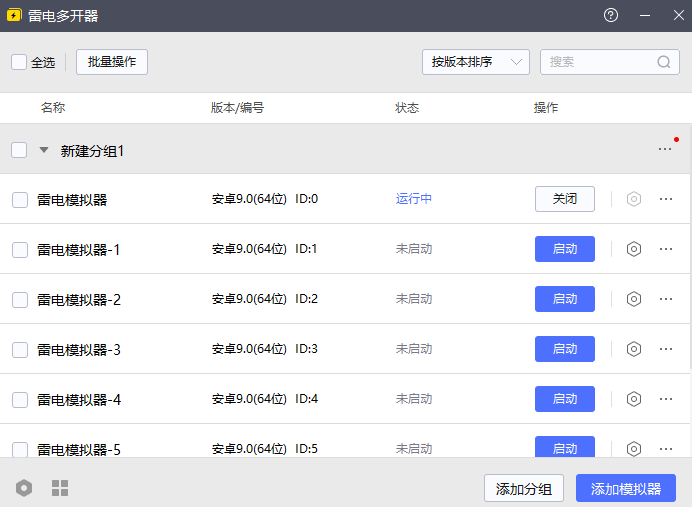The image size is (692, 507).
Task: Open more options for 新建分组1 group
Action: (x=665, y=150)
